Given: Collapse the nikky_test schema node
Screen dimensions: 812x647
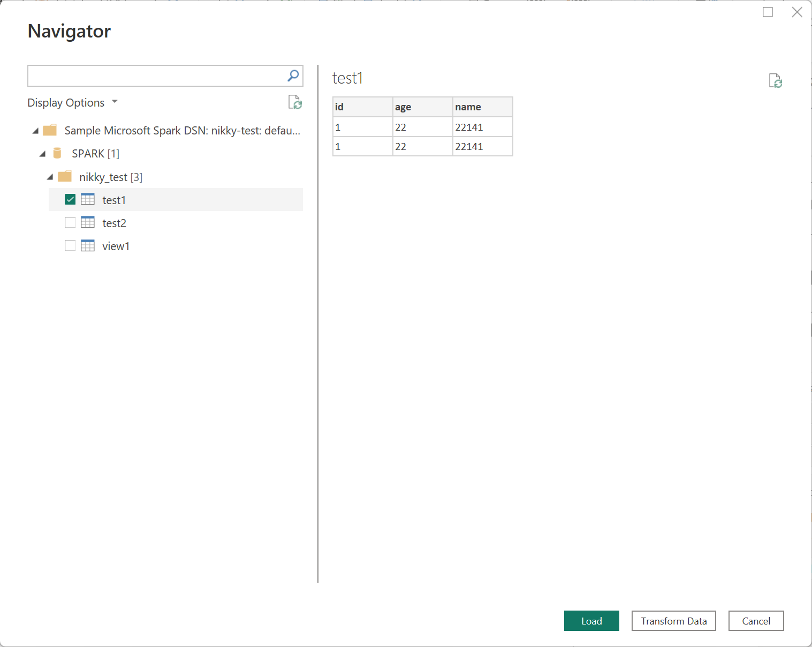Looking at the screenshot, I should 50,177.
